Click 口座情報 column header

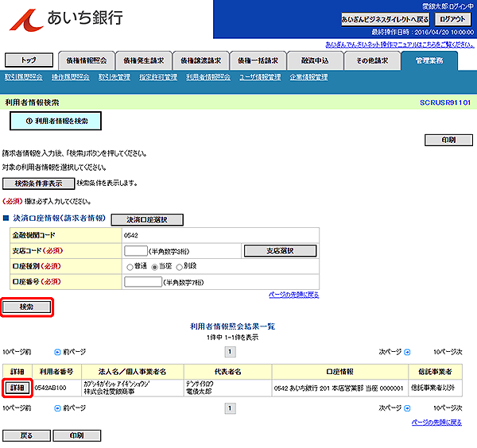(339, 372)
